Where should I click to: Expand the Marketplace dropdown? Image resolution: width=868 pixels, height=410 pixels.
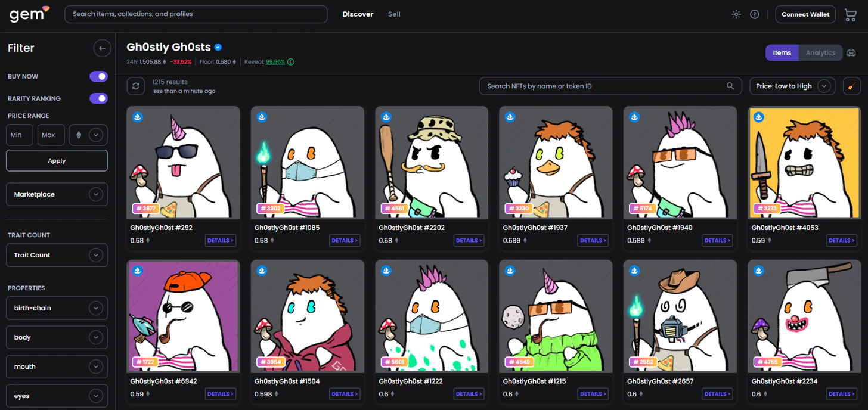pos(57,194)
